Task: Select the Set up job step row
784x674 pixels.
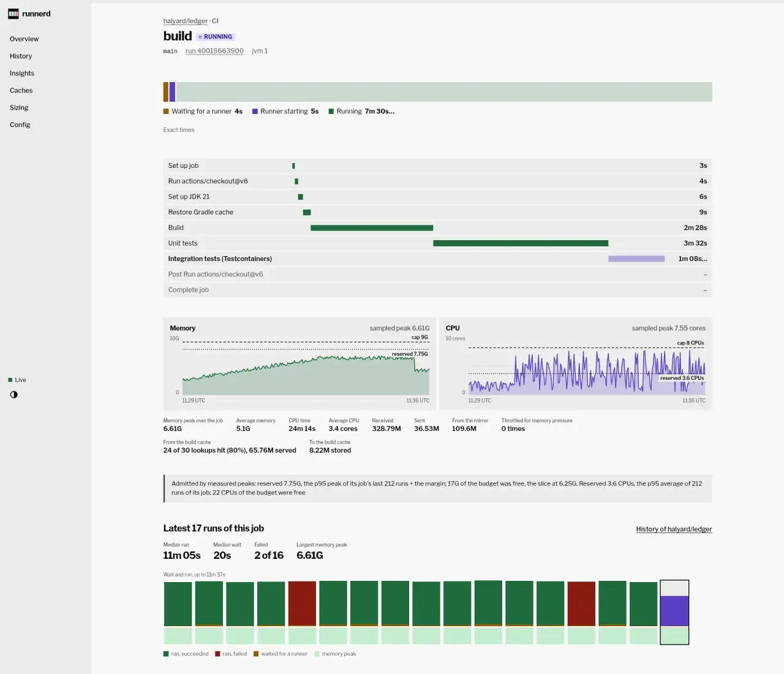Action: (437, 165)
